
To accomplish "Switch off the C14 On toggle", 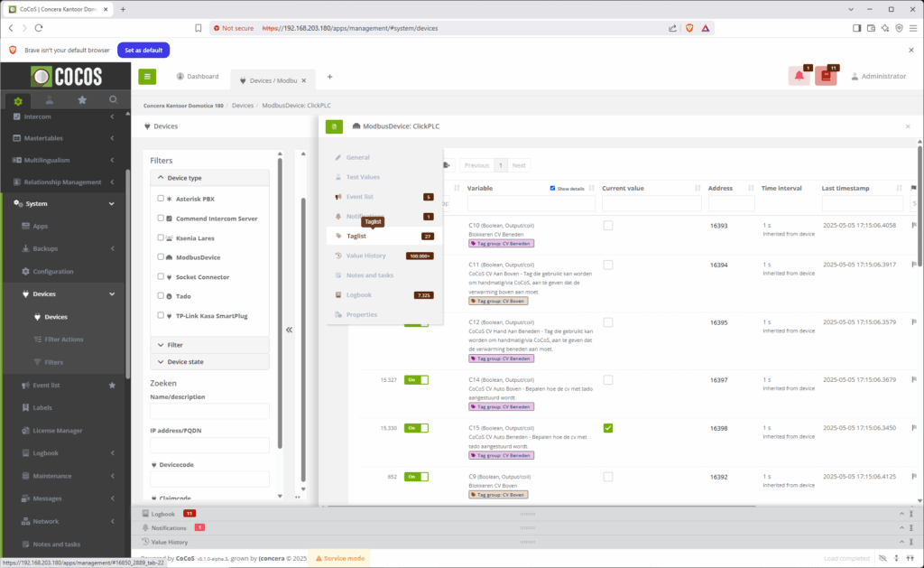I will [x=416, y=380].
